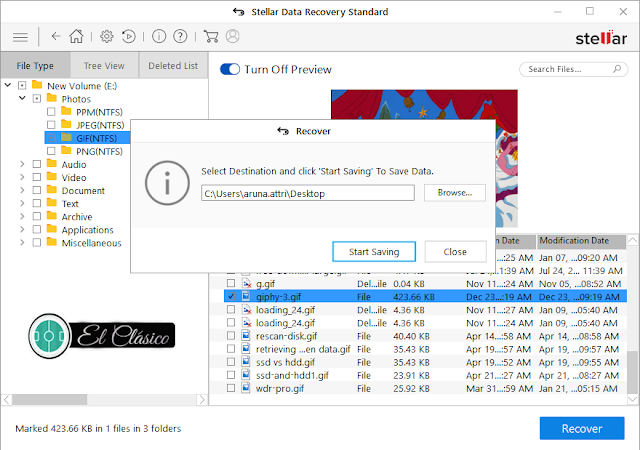Switch to the Deleted List tab
The width and height of the screenshot is (640, 450).
173,65
